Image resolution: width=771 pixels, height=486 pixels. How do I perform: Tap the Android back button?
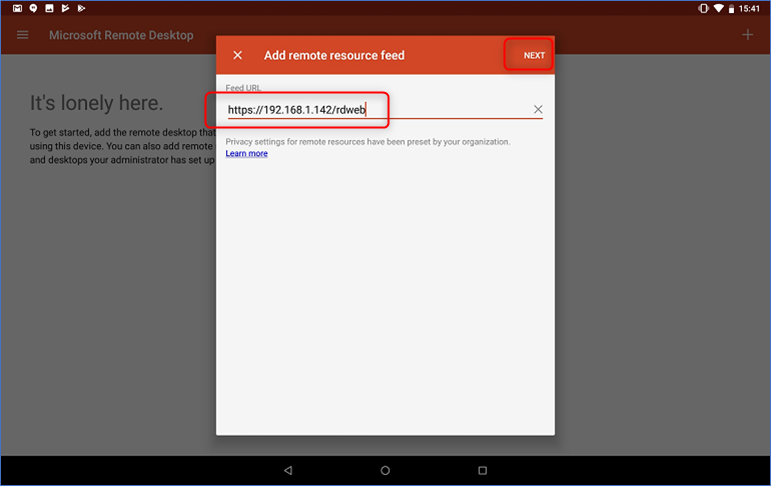pyautogui.click(x=288, y=470)
